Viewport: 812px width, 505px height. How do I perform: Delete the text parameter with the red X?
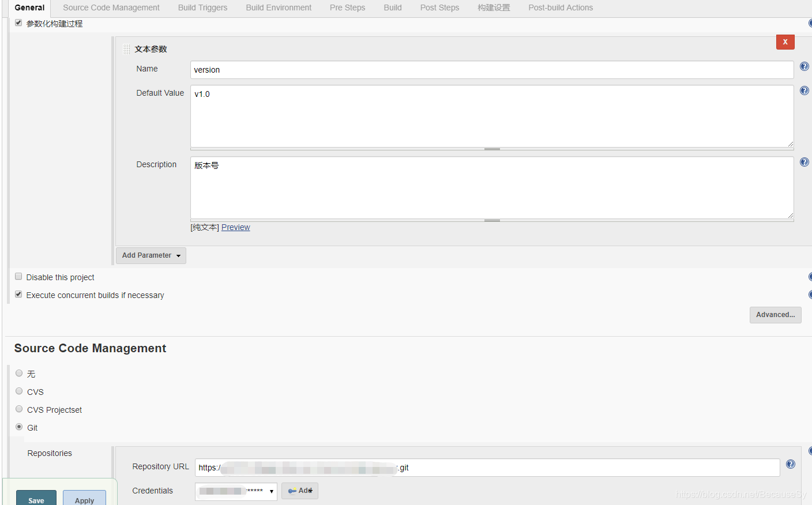point(785,42)
